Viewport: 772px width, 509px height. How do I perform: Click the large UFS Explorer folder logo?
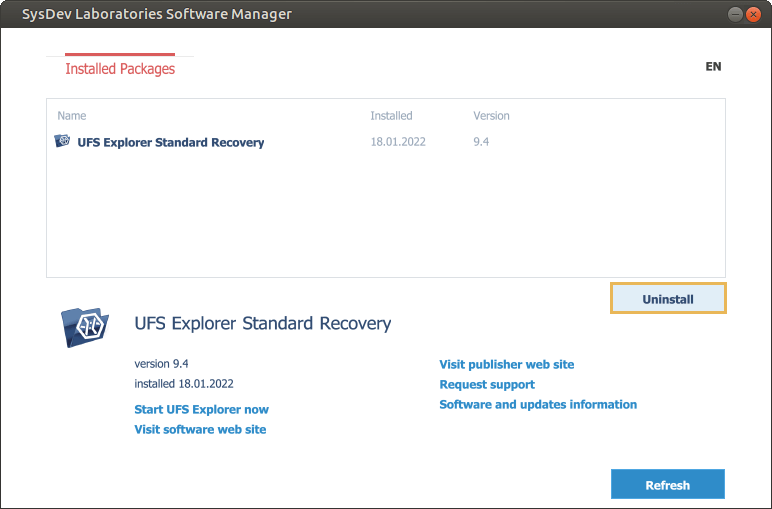click(x=85, y=327)
